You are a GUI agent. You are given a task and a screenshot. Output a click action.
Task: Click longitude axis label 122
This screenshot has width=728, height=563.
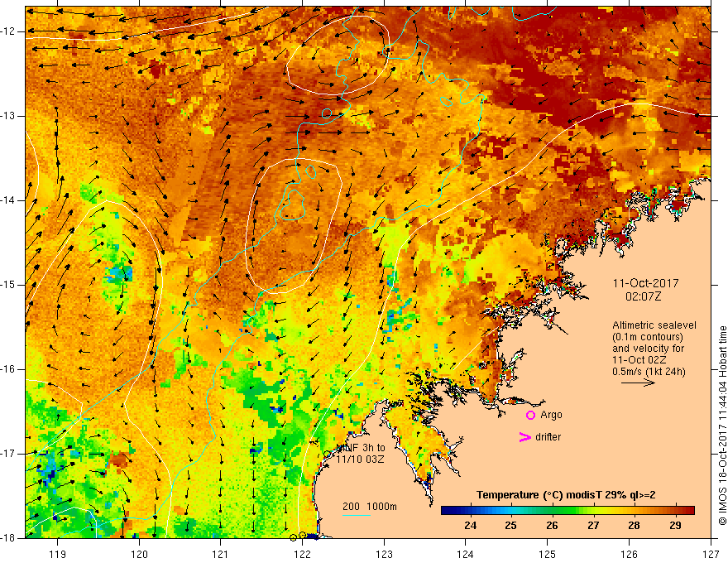click(302, 554)
